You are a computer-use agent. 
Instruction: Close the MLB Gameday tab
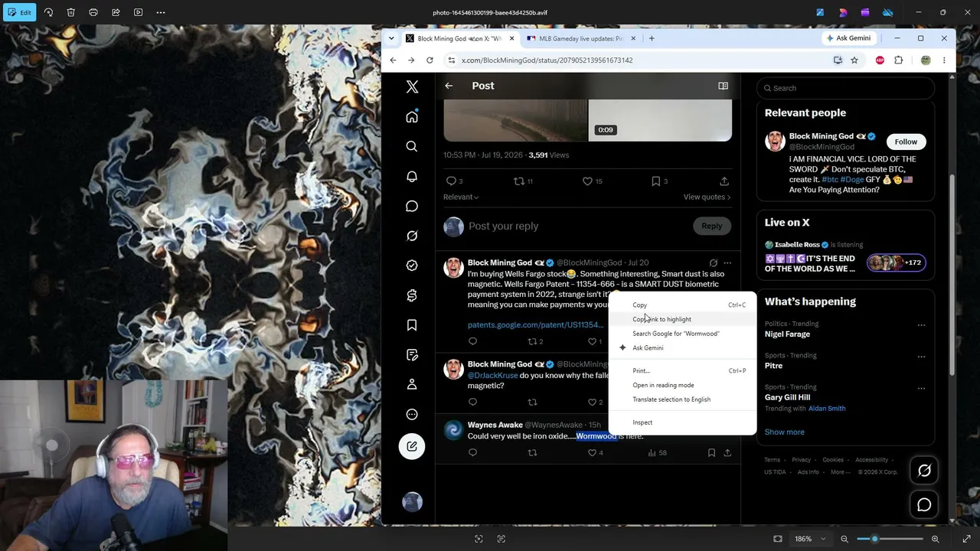pos(632,38)
